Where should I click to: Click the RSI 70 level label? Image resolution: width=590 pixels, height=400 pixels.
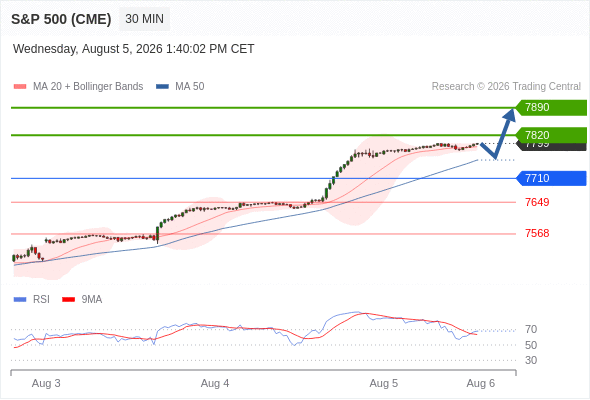pyautogui.click(x=531, y=330)
